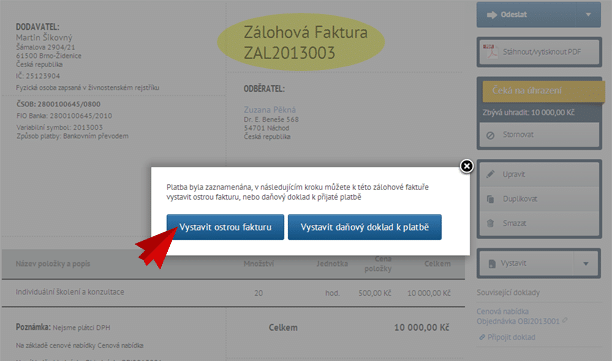This screenshot has width=612, height=361.
Task: Click the ČSOB: 2800100645/0800 account text
Action: (58, 104)
